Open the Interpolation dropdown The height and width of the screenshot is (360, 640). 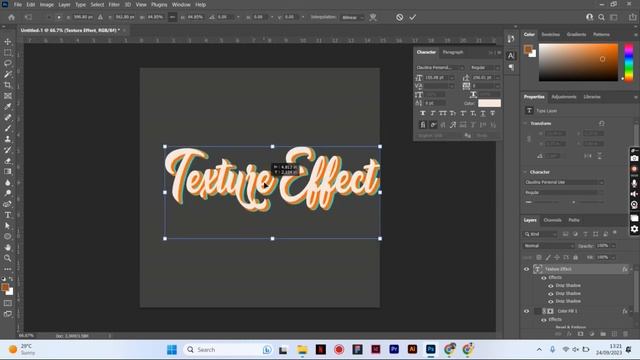tap(353, 17)
